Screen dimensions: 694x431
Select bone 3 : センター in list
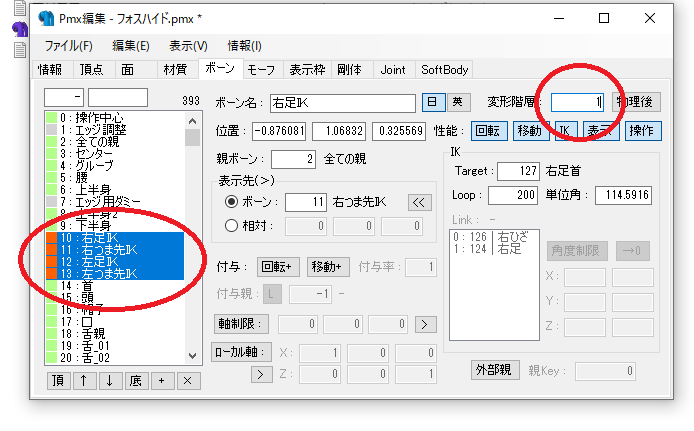(115, 154)
